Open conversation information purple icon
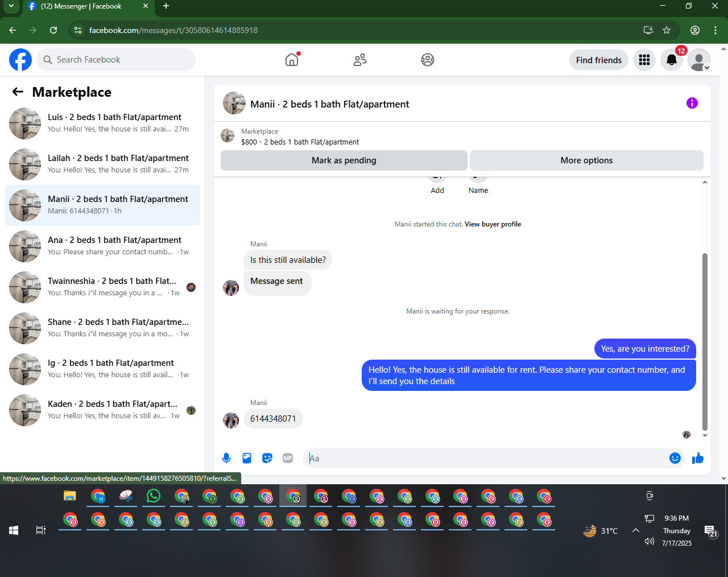This screenshot has height=577, width=728. pos(692,103)
